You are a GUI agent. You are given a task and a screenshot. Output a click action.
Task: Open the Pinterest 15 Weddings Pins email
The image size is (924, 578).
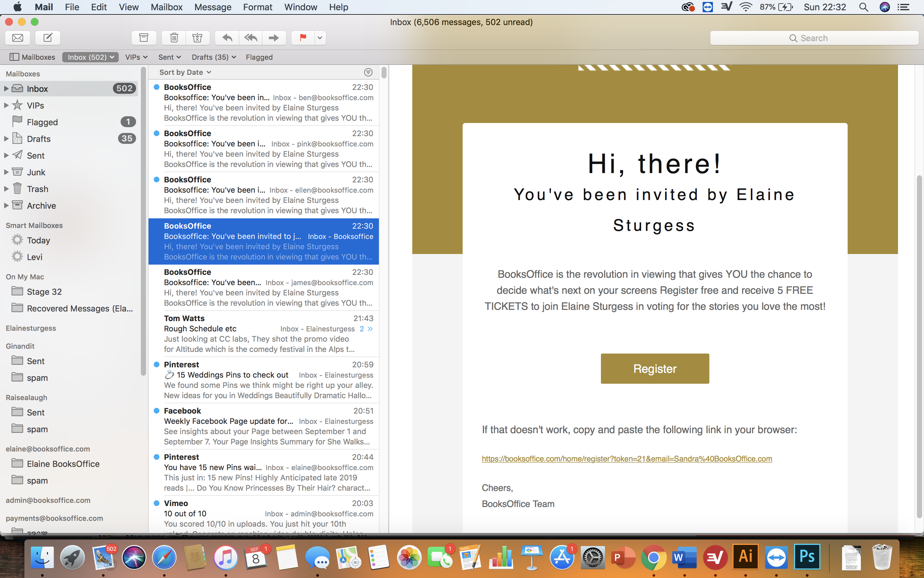point(263,380)
